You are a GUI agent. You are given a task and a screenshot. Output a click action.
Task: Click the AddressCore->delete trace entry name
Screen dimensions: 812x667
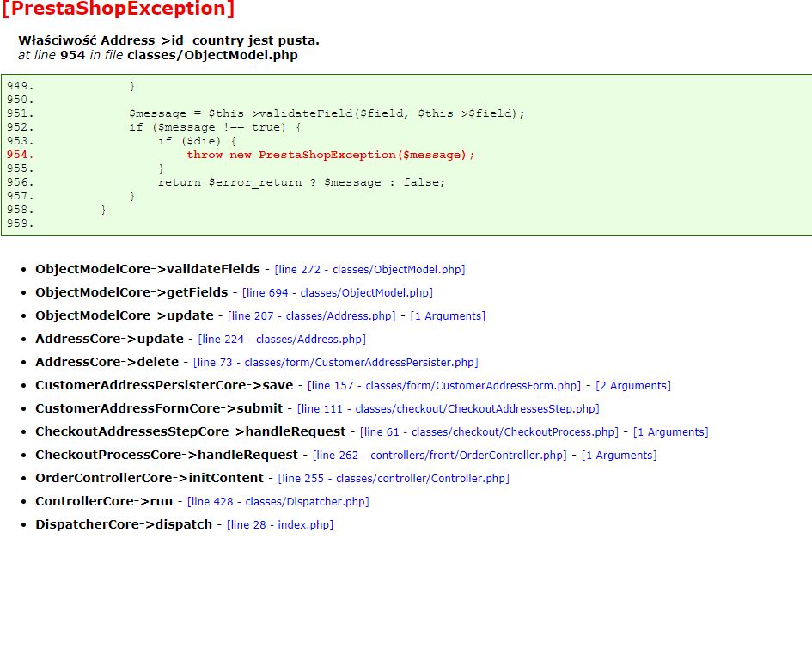pos(107,362)
